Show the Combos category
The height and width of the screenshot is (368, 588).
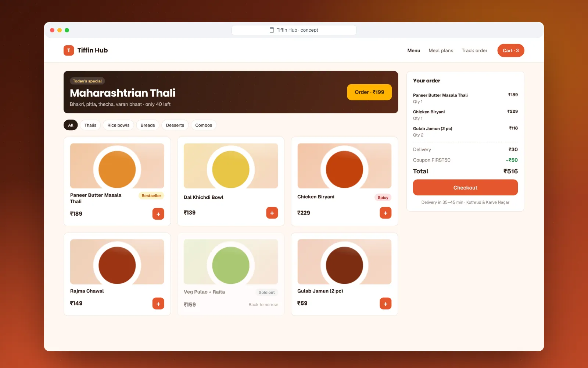tap(204, 125)
